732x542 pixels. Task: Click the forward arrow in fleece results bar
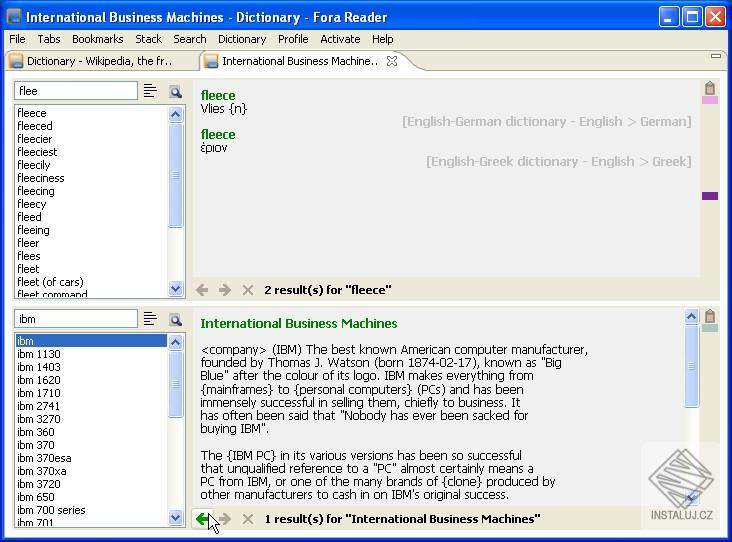[x=225, y=290]
